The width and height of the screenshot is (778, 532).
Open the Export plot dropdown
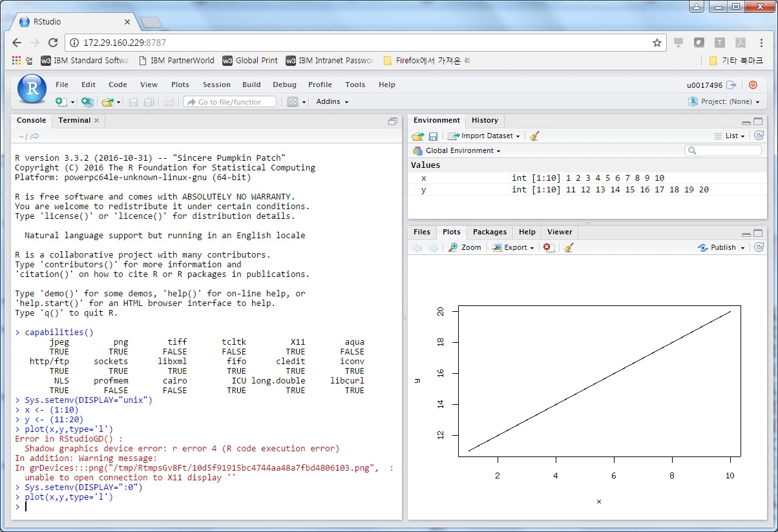tap(514, 248)
